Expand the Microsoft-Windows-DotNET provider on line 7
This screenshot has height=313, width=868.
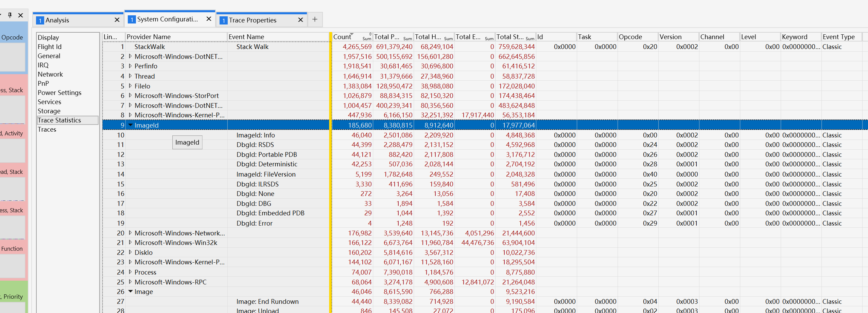click(130, 105)
